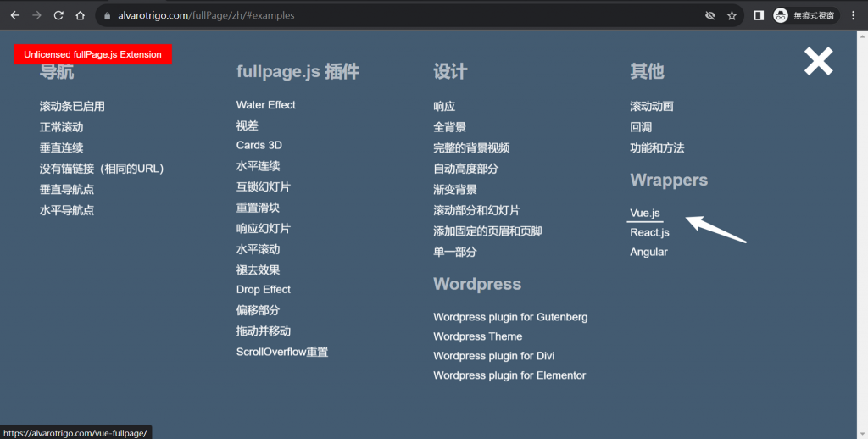Click the page scrollbar down arrow
Image resolution: width=868 pixels, height=439 pixels.
click(862, 434)
